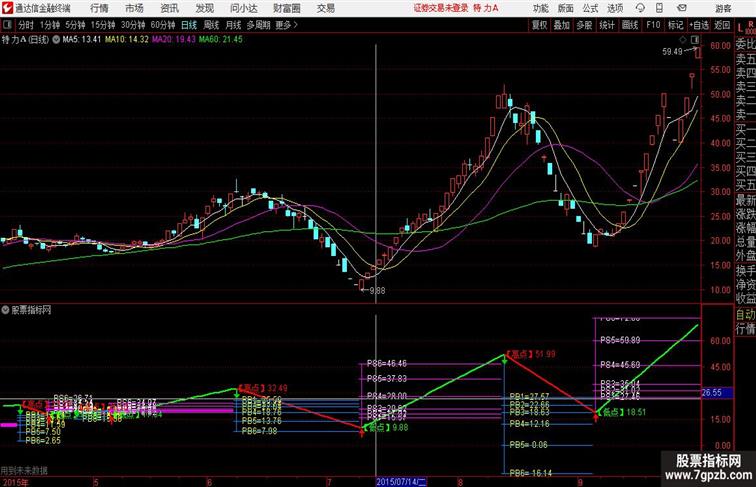This screenshot has height=487, width=756.
Task: Click the 9.88 low price label
Action: pyautogui.click(x=377, y=291)
